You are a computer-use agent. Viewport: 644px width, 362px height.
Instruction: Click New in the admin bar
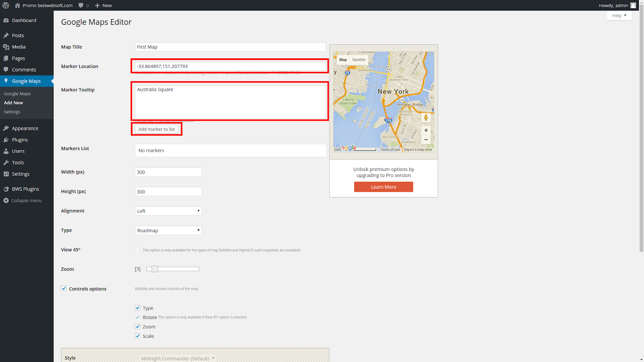point(107,6)
